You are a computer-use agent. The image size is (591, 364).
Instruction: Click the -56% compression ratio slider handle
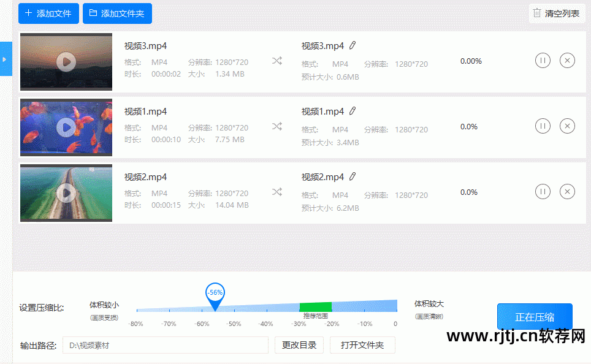tap(215, 294)
